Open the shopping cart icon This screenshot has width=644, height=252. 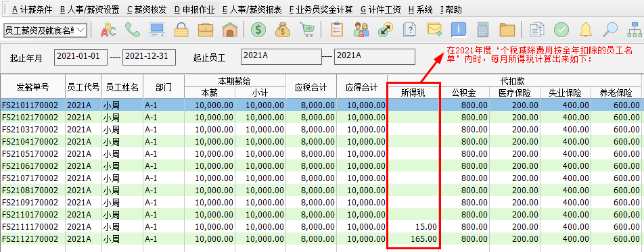tap(307, 30)
